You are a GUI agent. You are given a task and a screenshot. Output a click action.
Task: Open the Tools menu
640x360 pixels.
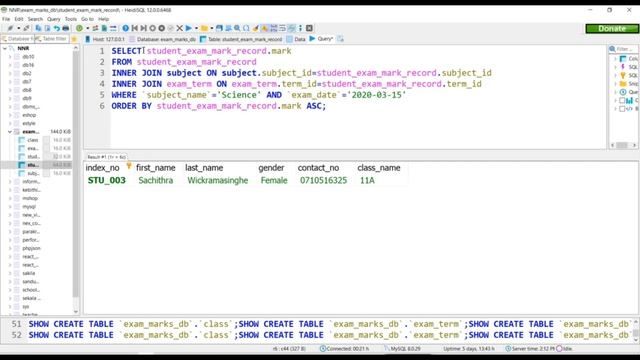point(71,19)
